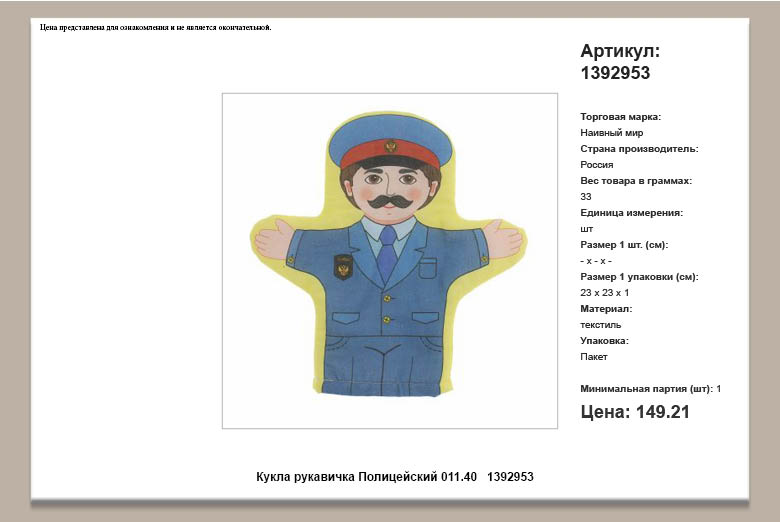Click the Единица измерения label
780x522 pixels.
pyautogui.click(x=631, y=213)
